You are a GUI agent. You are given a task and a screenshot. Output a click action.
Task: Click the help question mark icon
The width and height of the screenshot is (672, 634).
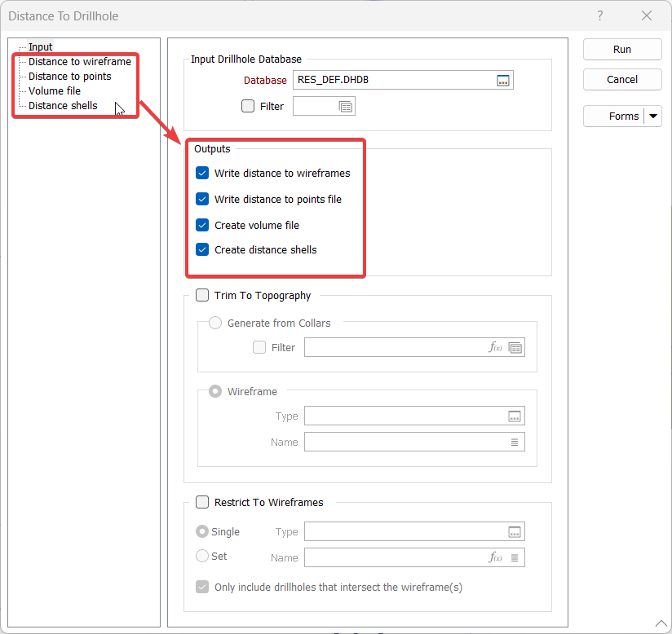(x=599, y=15)
